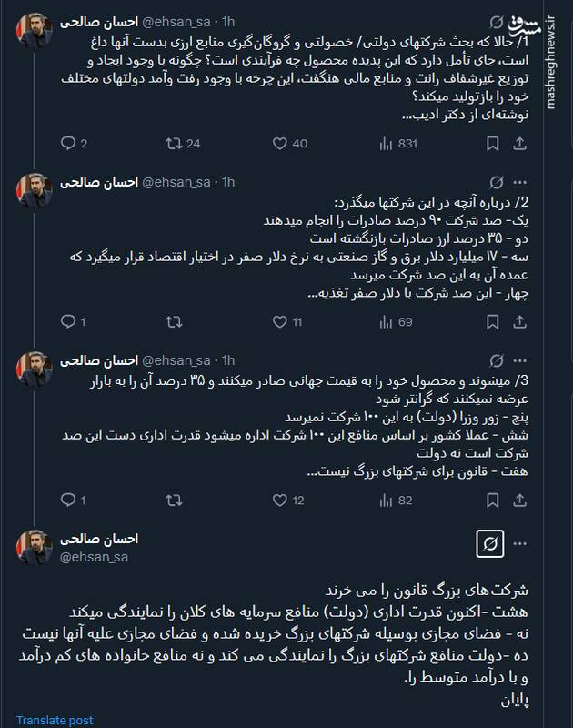The width and height of the screenshot is (573, 728).
Task: View the 82 views stats on third tweet
Action: click(x=382, y=500)
